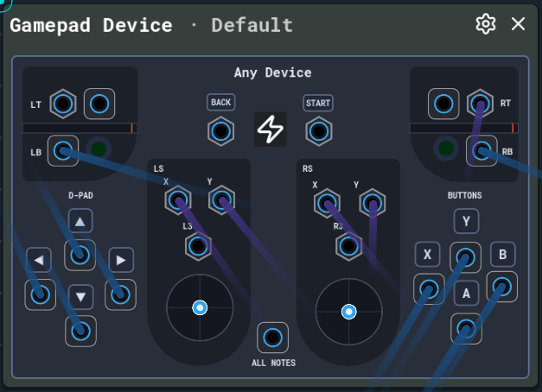Click the R3 output jack
Screen dimensions: 542x392
tap(348, 246)
